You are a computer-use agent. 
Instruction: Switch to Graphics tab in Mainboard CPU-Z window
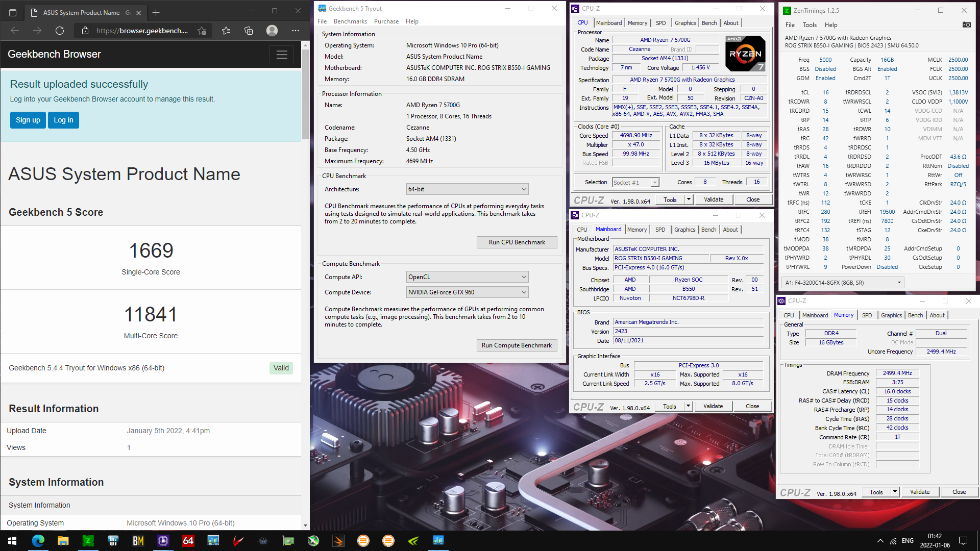click(684, 230)
